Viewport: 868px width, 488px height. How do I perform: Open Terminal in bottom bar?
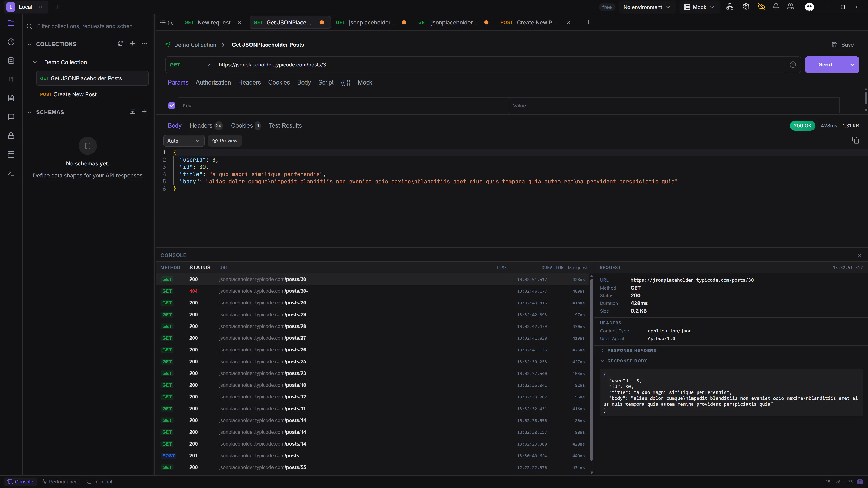click(x=99, y=482)
